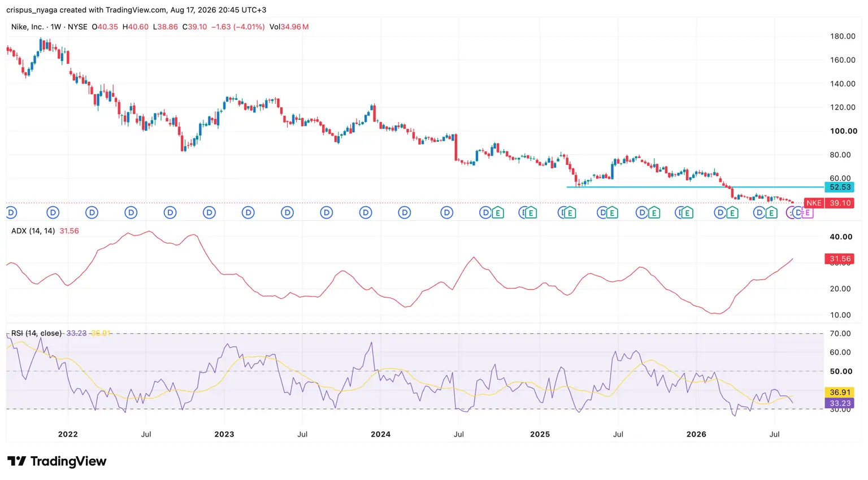Screen dimensions: 868x480
Task: Select the June 2026 dividend marker
Action: [x=759, y=213]
